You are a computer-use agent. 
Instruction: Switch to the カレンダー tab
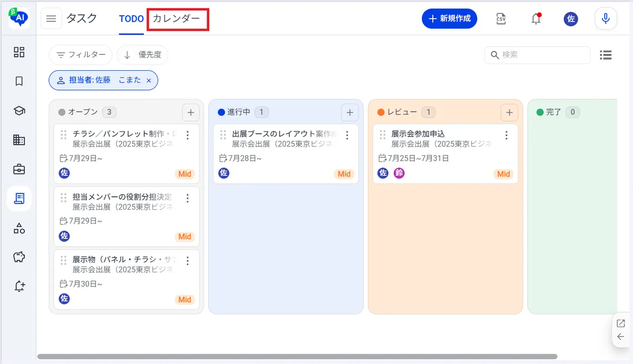(x=177, y=19)
